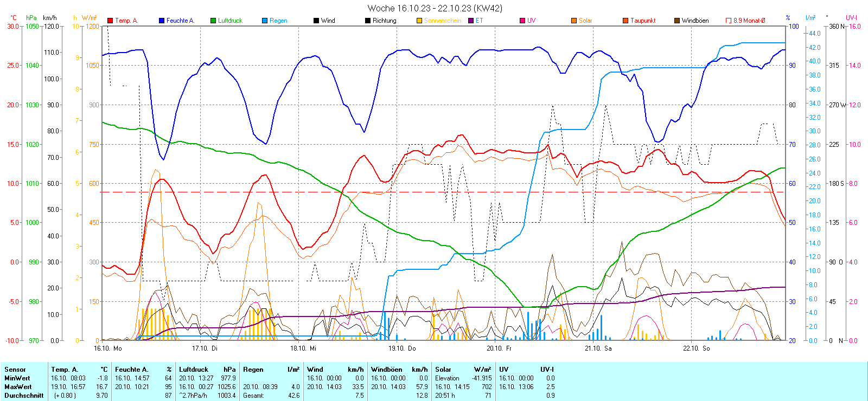Click the maximum UV value '2.5'
The height and width of the screenshot is (401, 868).
click(551, 387)
